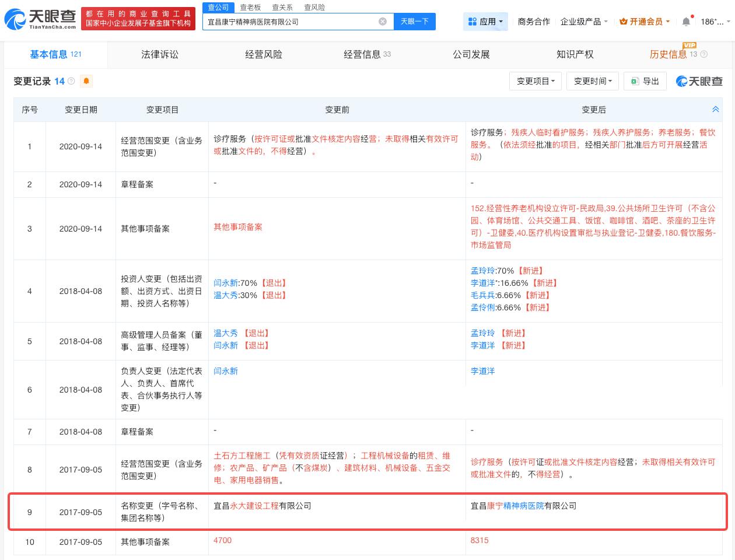Screen dimensions: 735x560
Task: Clear the search box using the circled X
Action: [383, 22]
